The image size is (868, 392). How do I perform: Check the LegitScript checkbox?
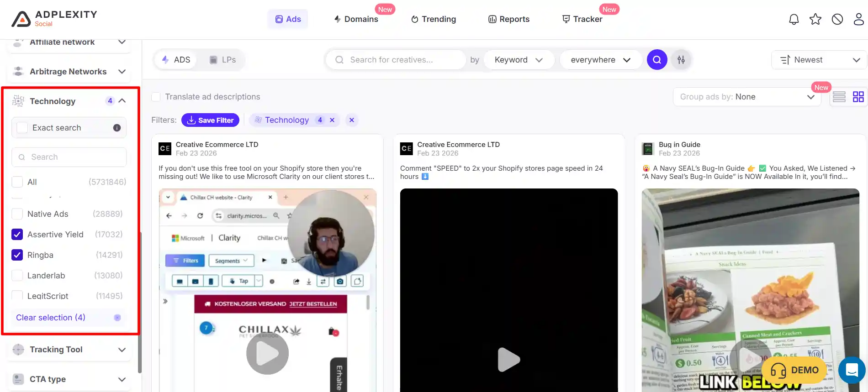17,295
